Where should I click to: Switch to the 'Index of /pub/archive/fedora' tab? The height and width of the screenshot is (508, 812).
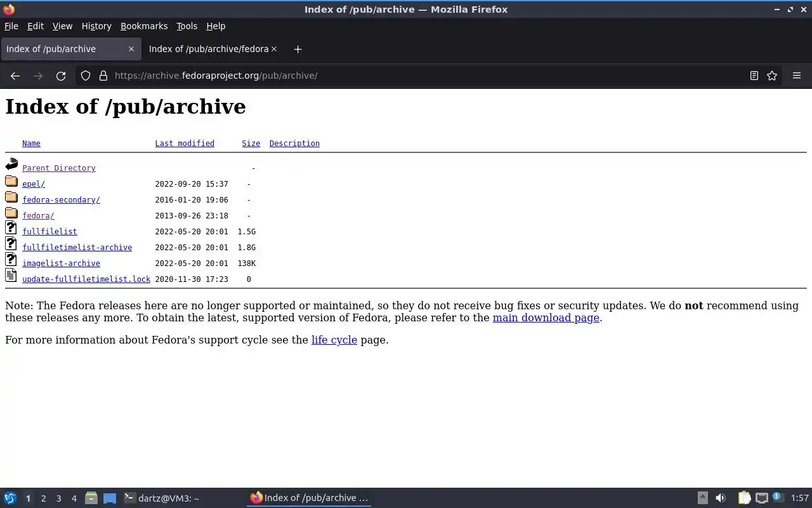[209, 49]
